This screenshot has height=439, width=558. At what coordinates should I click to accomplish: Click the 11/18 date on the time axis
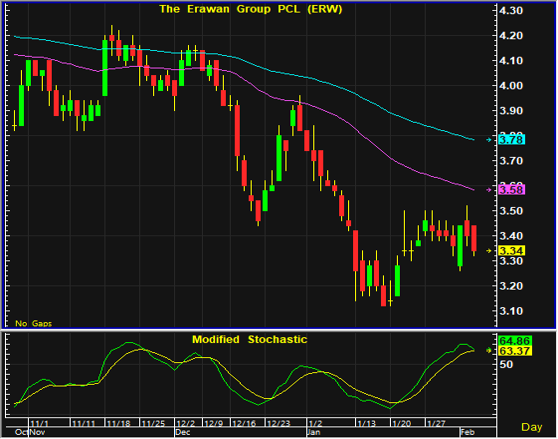(x=119, y=423)
